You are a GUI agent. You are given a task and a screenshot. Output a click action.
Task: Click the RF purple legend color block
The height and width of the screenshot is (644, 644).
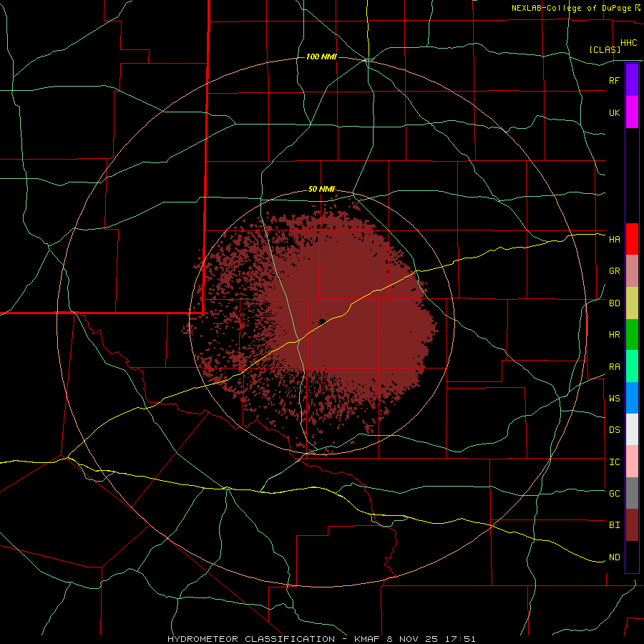point(632,80)
